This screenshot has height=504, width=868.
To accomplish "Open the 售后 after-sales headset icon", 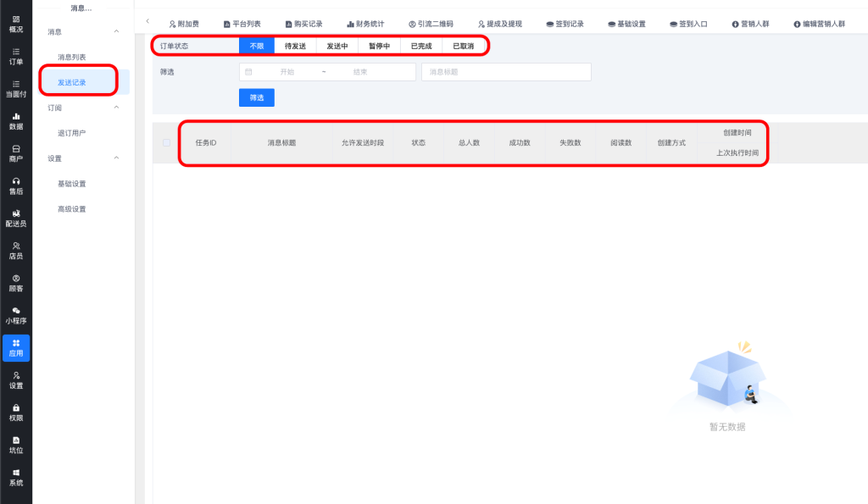I will (x=16, y=186).
